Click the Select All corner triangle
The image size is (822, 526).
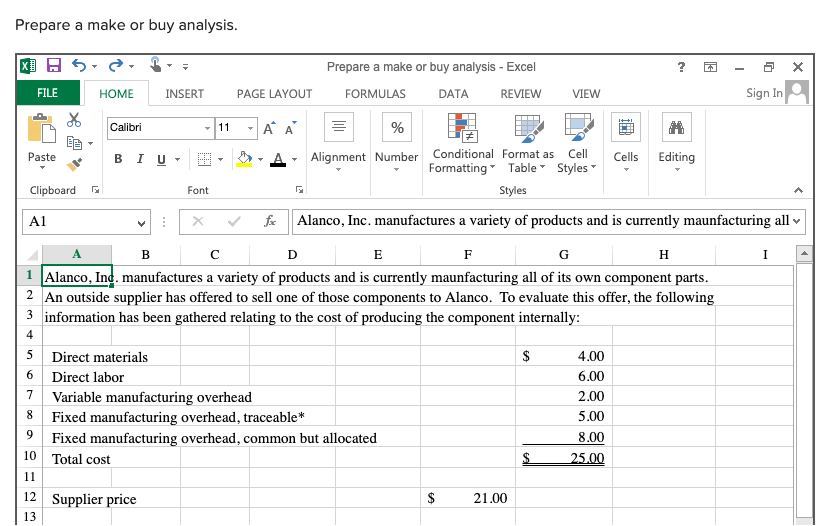point(32,255)
